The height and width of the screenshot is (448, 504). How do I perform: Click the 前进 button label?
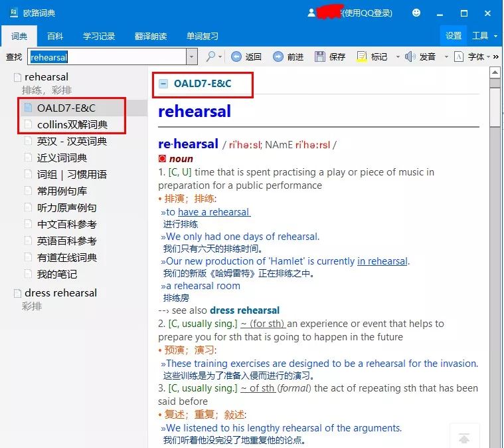point(295,57)
